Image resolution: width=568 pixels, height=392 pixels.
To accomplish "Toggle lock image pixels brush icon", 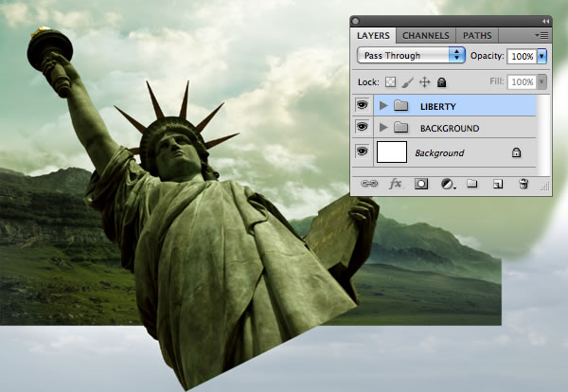I will click(x=407, y=82).
